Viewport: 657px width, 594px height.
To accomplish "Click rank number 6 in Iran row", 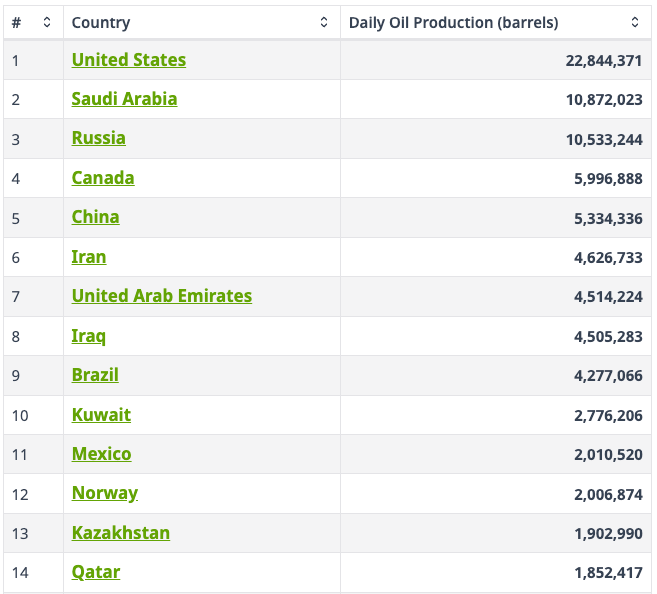I will coord(16,258).
